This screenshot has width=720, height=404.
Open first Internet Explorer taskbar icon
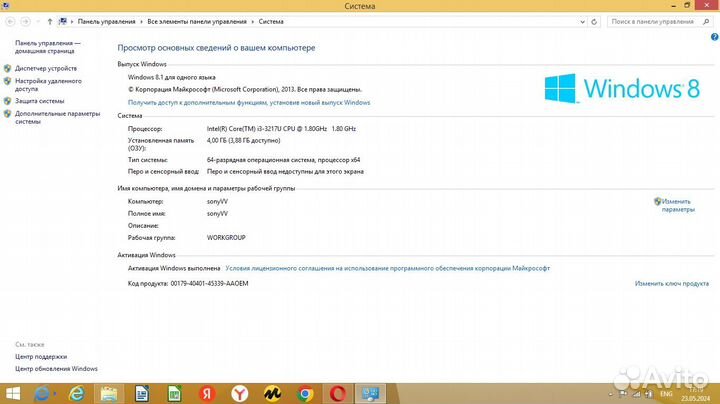(x=43, y=394)
